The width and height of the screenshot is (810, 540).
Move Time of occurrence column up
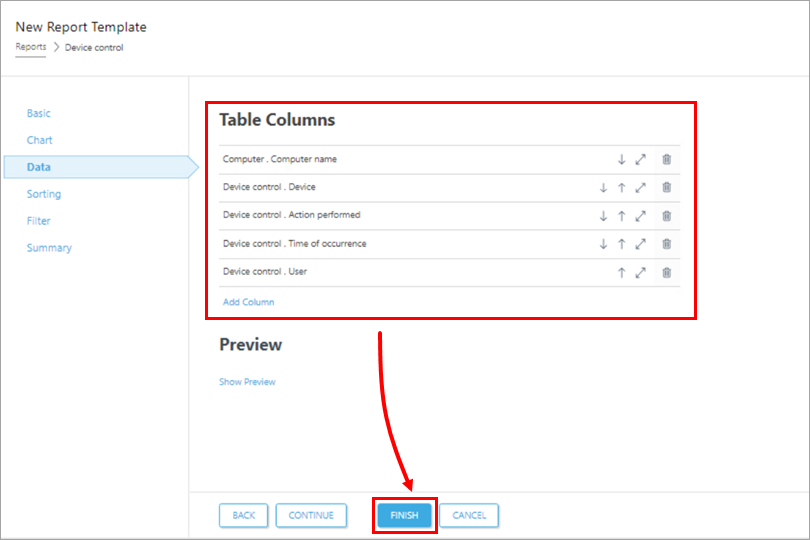click(621, 243)
